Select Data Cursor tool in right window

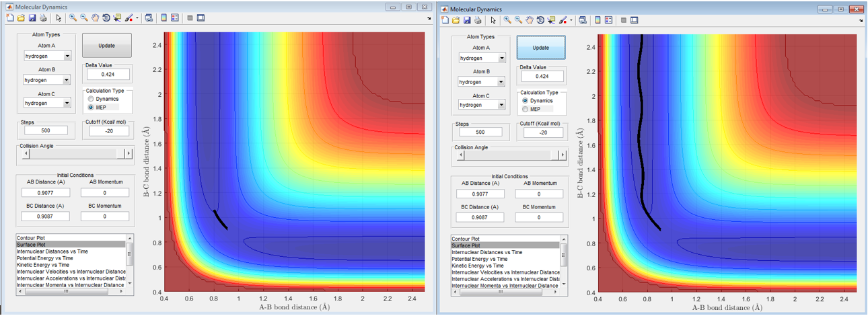(x=552, y=20)
